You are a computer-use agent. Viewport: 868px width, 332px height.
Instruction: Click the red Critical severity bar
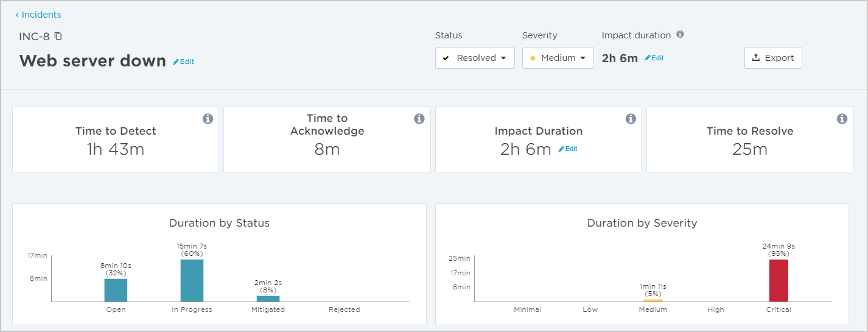(x=779, y=280)
